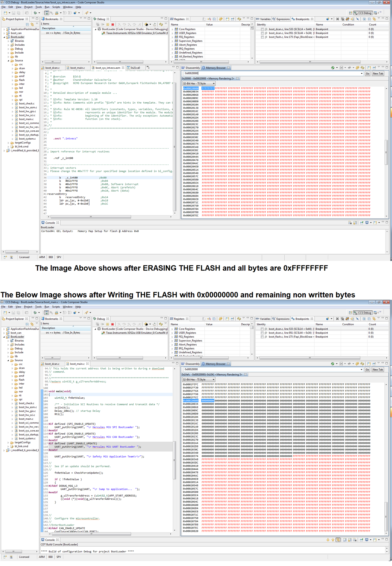Click Go button in upper Memory Browser
The width and height of the screenshot is (392, 566).
click(x=367, y=74)
